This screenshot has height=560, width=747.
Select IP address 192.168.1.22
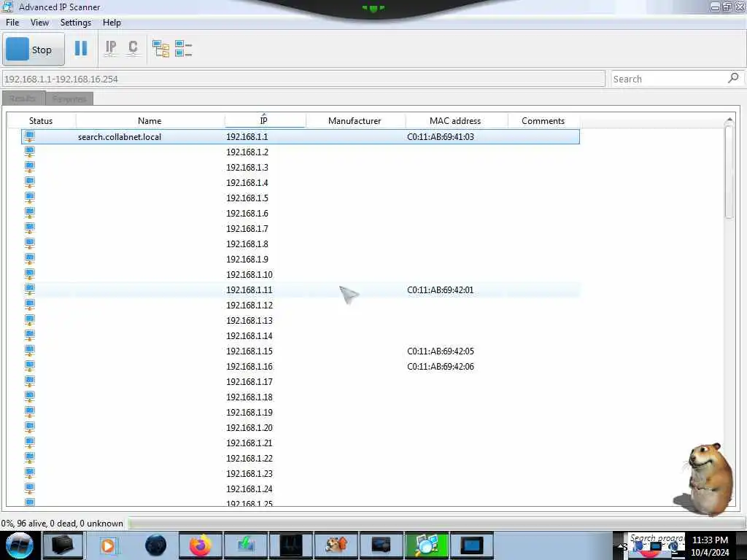click(249, 458)
